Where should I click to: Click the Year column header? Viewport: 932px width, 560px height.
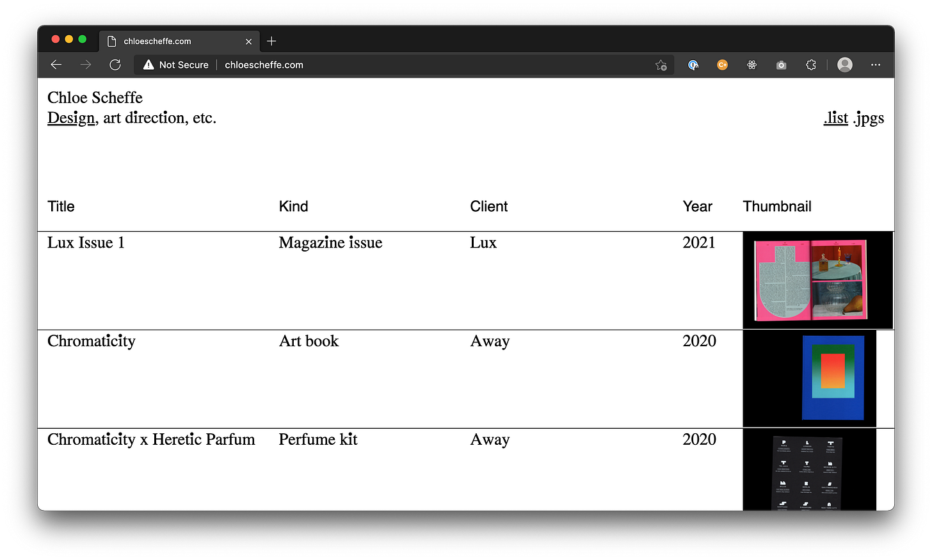pos(697,206)
